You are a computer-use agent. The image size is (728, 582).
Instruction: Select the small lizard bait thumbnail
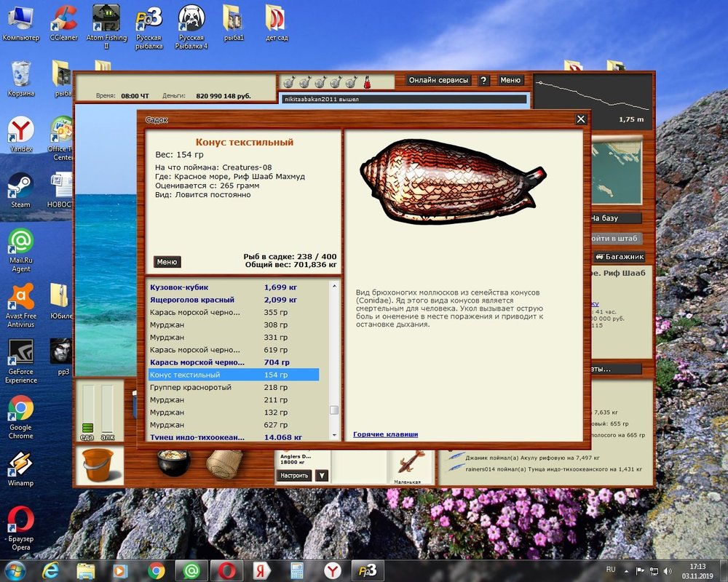click(408, 463)
